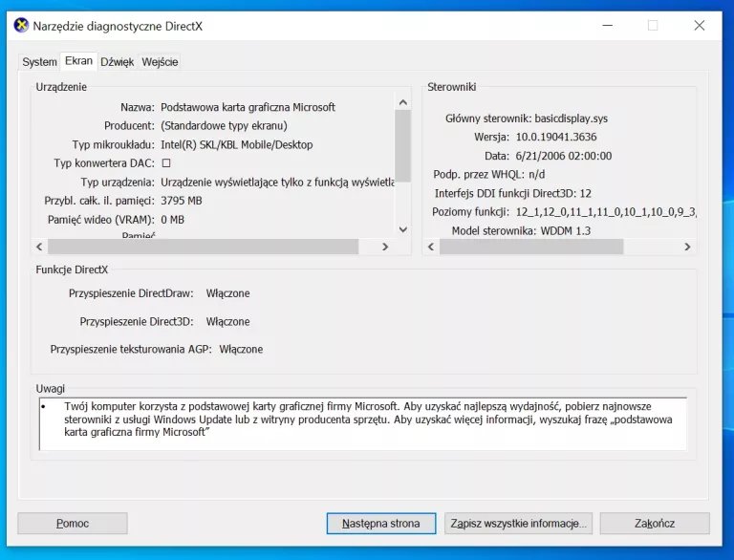Switch to the System tab
This screenshot has width=734, height=560.
tap(39, 62)
